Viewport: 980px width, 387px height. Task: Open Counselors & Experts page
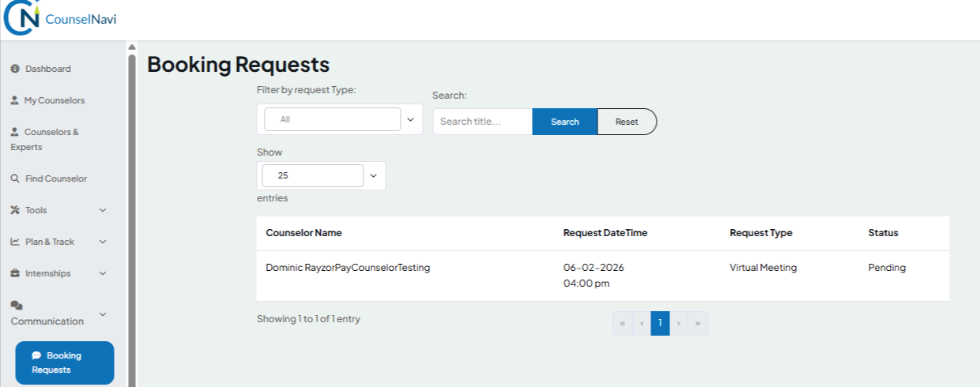(45, 139)
